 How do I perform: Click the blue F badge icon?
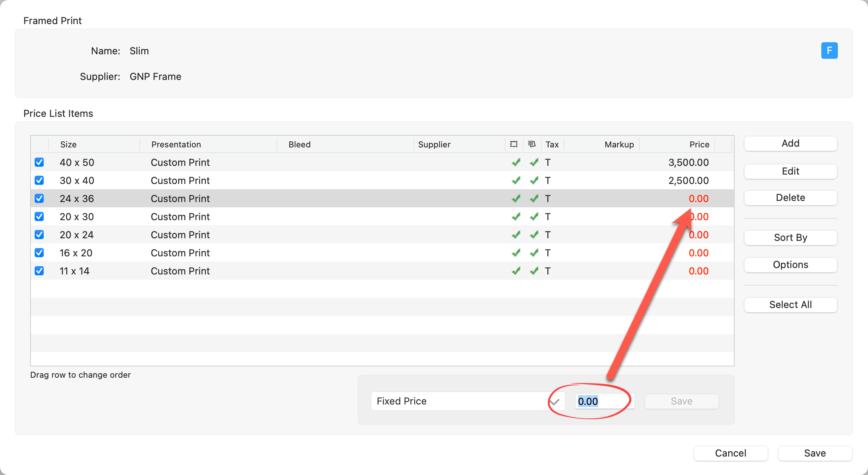point(829,51)
